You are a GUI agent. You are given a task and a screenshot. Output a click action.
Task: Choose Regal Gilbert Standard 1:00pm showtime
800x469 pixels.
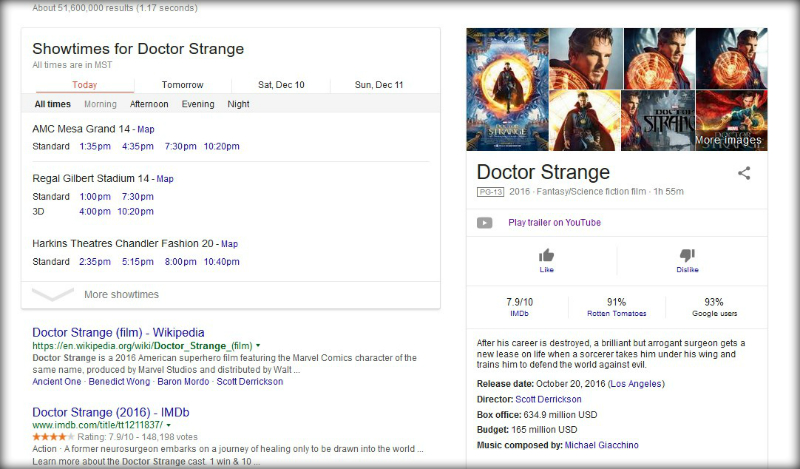(x=95, y=196)
